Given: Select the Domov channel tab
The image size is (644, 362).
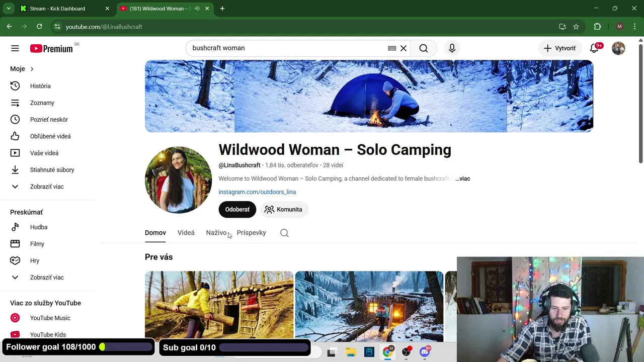Looking at the screenshot, I should [x=155, y=233].
